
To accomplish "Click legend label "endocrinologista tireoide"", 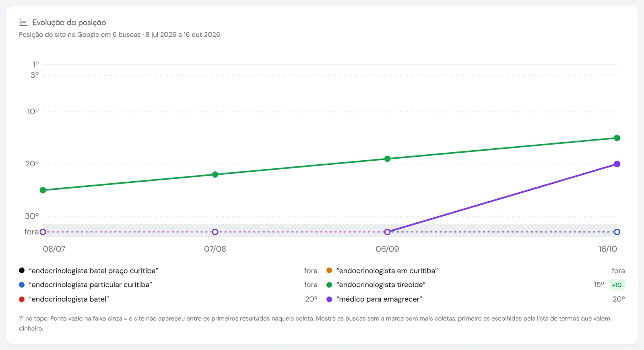I will click(x=381, y=285).
